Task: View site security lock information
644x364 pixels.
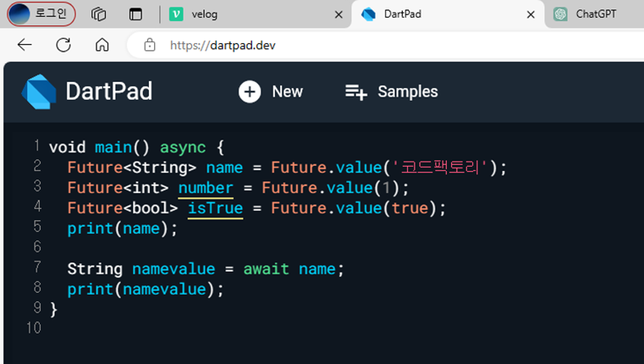Action: click(150, 45)
